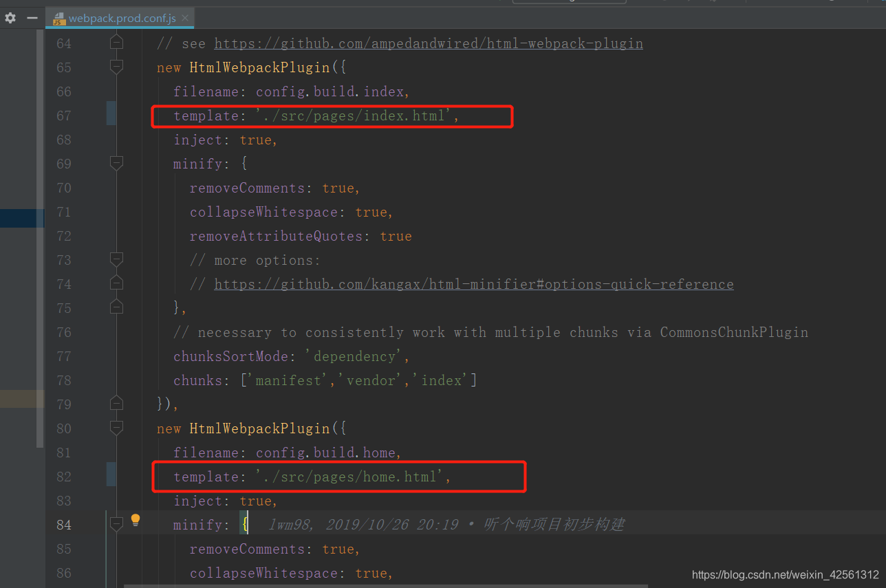Screen dimensions: 886x588
Task: Click line number 67 in the gutter
Action: point(64,116)
